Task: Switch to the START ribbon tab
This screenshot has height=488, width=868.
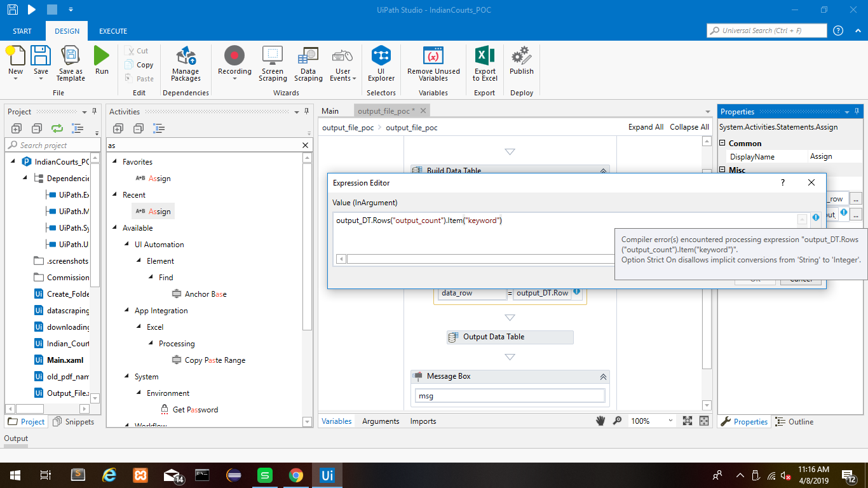Action: 22,31
